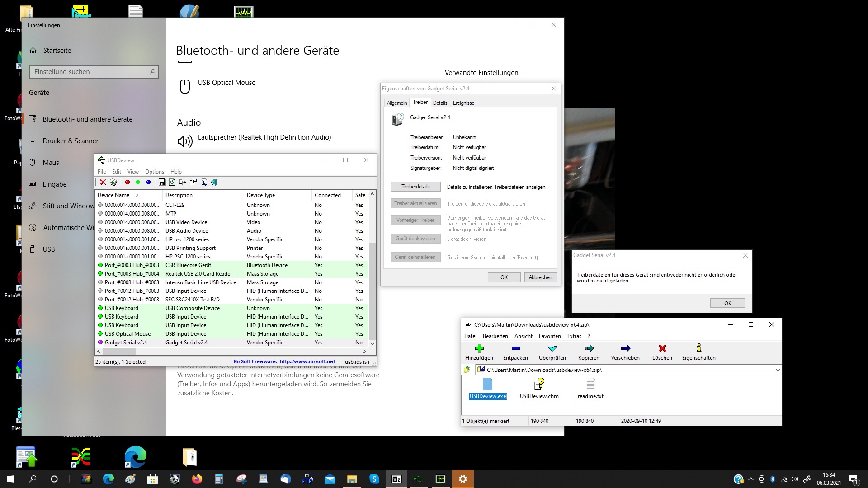This screenshot has width=868, height=488.
Task: Click the Settings gear icon on taskbar
Action: (463, 479)
